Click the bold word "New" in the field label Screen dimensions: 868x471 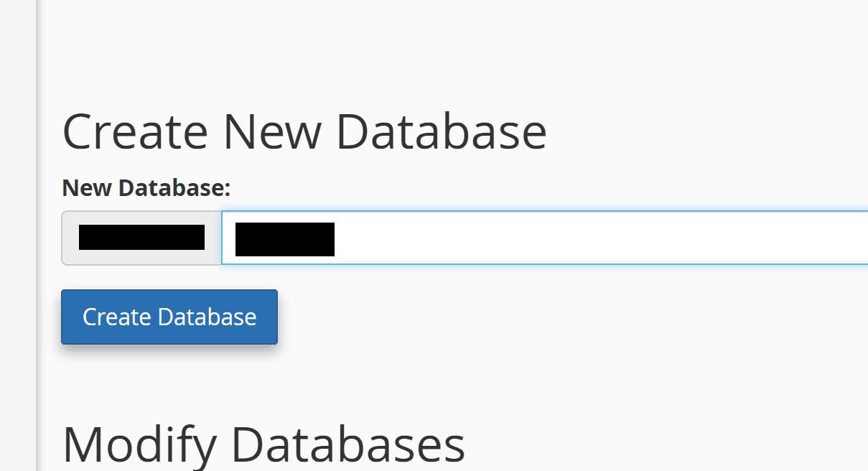click(x=88, y=188)
